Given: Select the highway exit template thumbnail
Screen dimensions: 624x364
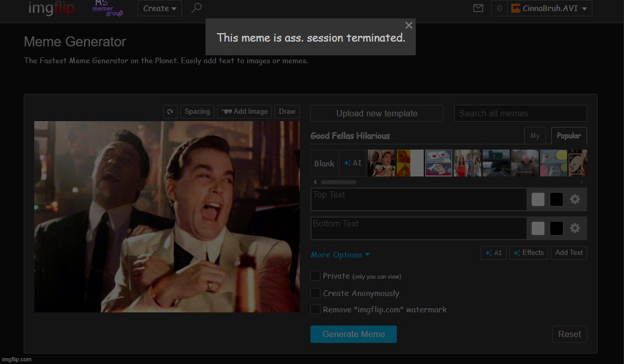Looking at the screenshot, I should (496, 163).
